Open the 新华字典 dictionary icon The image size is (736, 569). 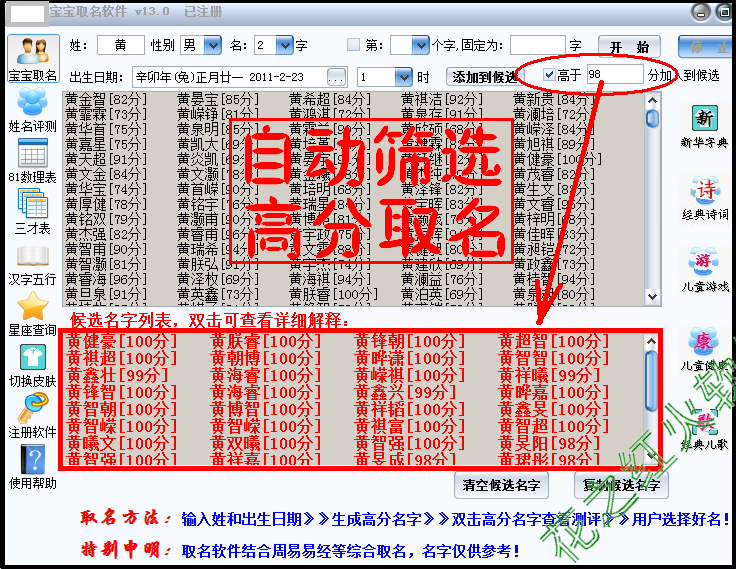704,127
